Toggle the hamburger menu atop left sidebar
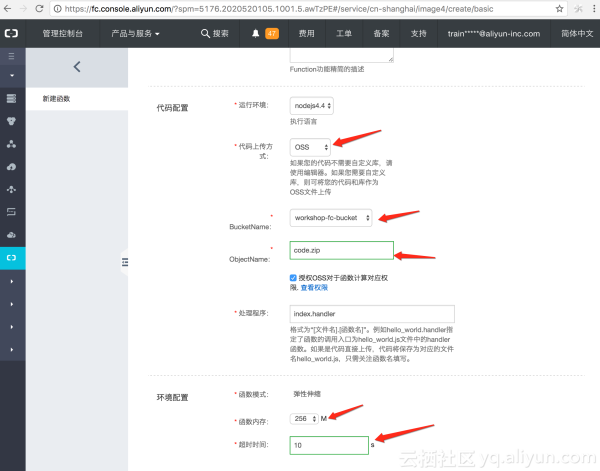This screenshot has width=600, height=471. point(12,57)
